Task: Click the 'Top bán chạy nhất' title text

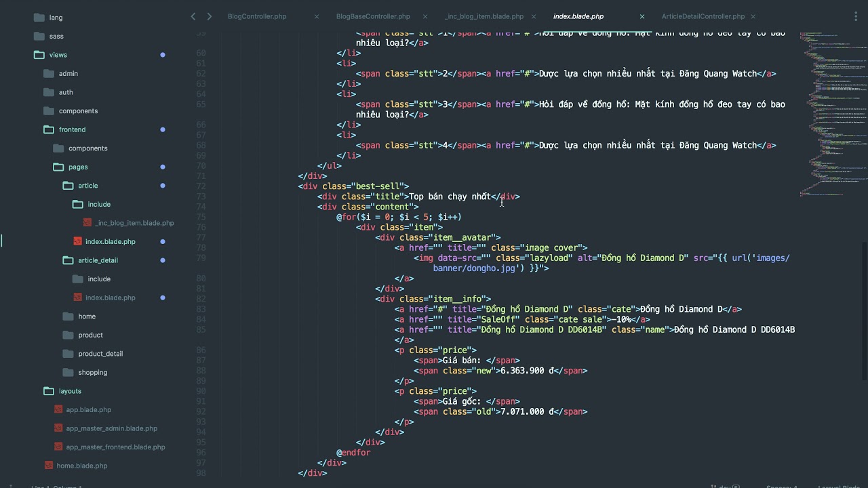Action: 450,197
